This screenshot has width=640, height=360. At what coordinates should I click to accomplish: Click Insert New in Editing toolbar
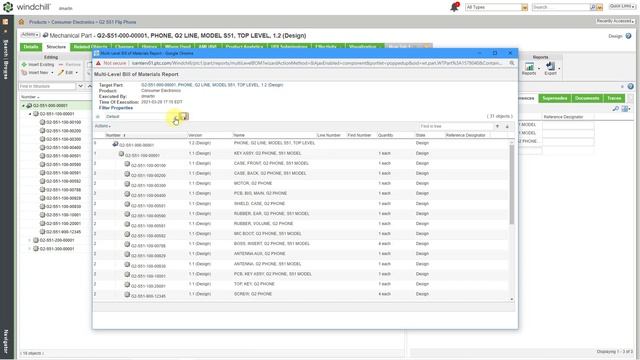click(x=37, y=73)
